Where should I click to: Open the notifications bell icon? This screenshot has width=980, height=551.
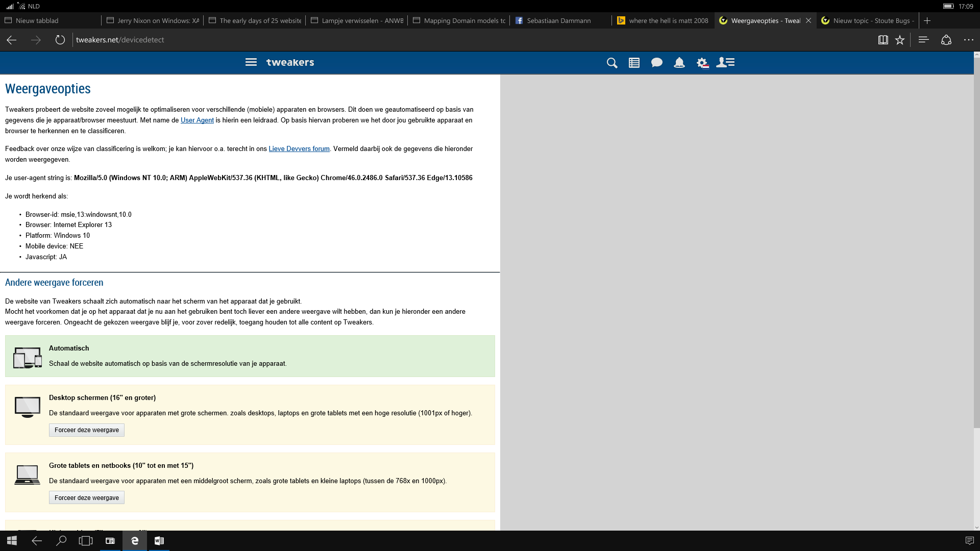point(679,63)
